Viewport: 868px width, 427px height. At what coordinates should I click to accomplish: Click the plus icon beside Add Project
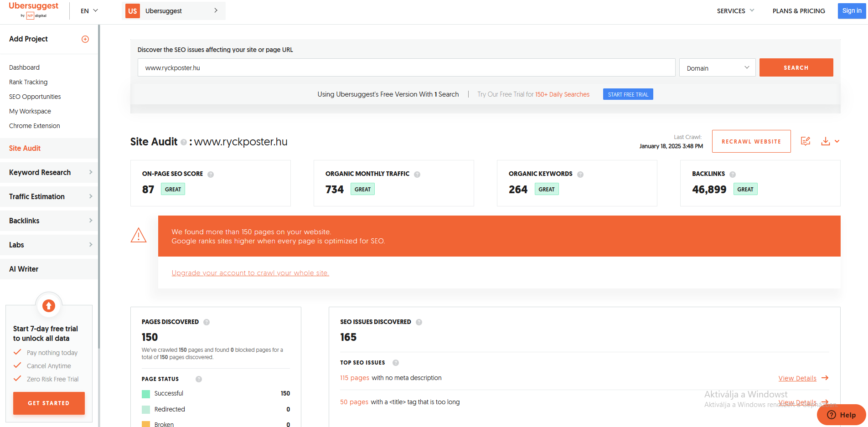85,39
